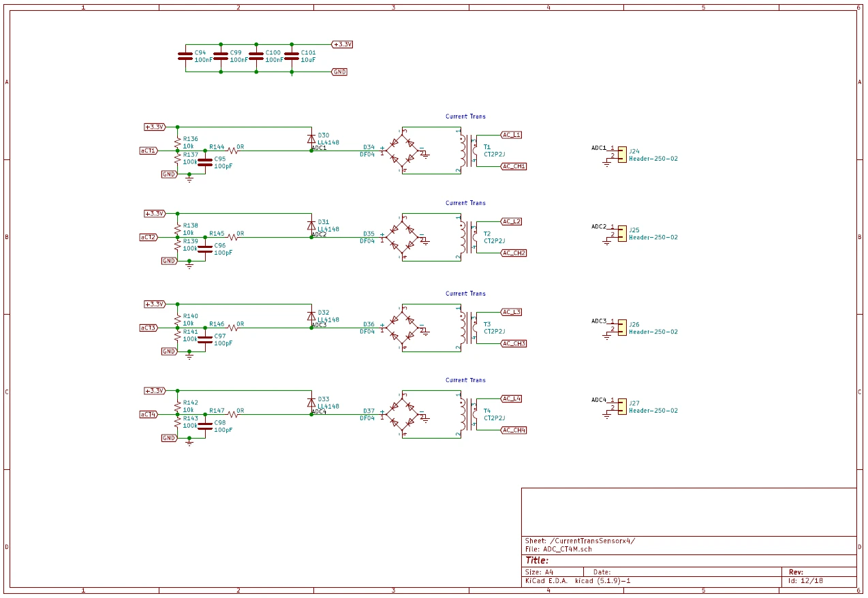Select the C96 100pF capacitor symbol
Image resolution: width=868 pixels, height=598 pixels.
pyautogui.click(x=204, y=249)
